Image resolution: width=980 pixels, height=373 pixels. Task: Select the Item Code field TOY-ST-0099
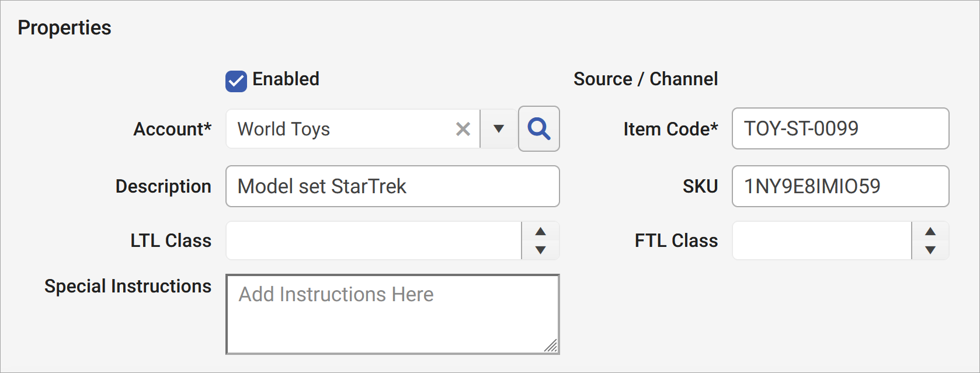[840, 129]
